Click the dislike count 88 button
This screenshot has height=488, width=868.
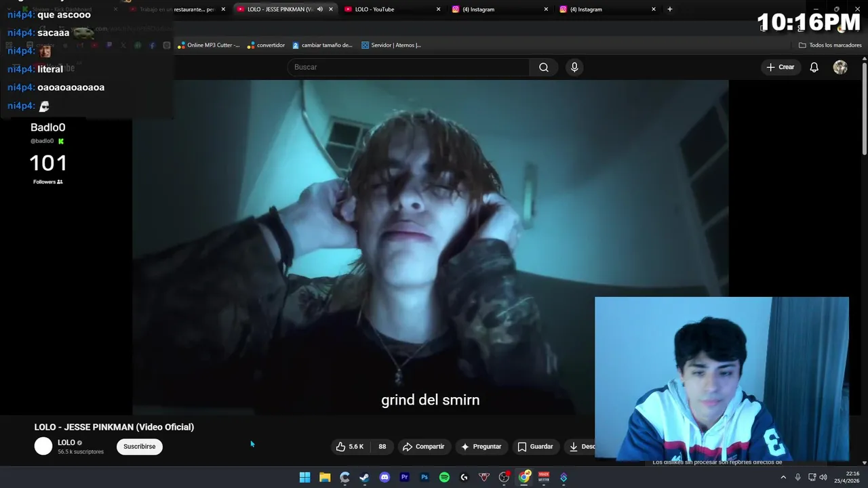point(382,447)
